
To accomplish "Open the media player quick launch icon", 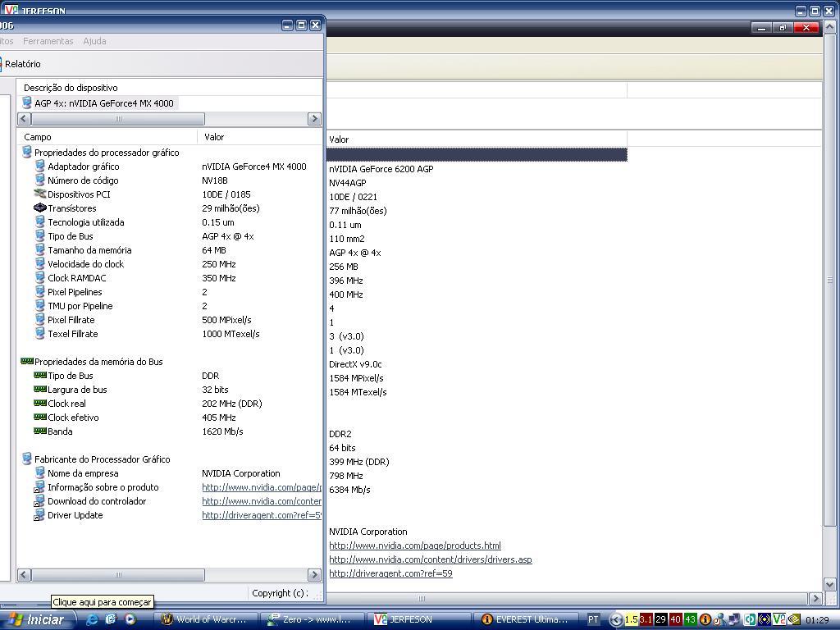I will pyautogui.click(x=130, y=619).
